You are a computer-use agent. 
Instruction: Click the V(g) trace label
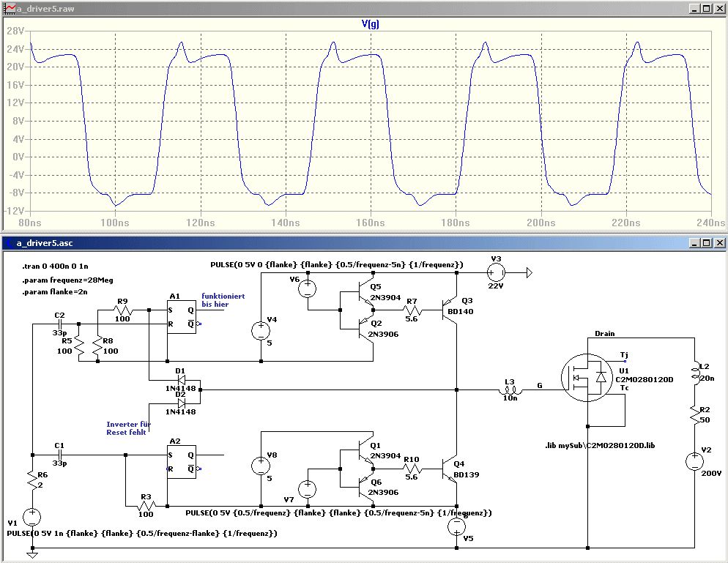tap(370, 24)
